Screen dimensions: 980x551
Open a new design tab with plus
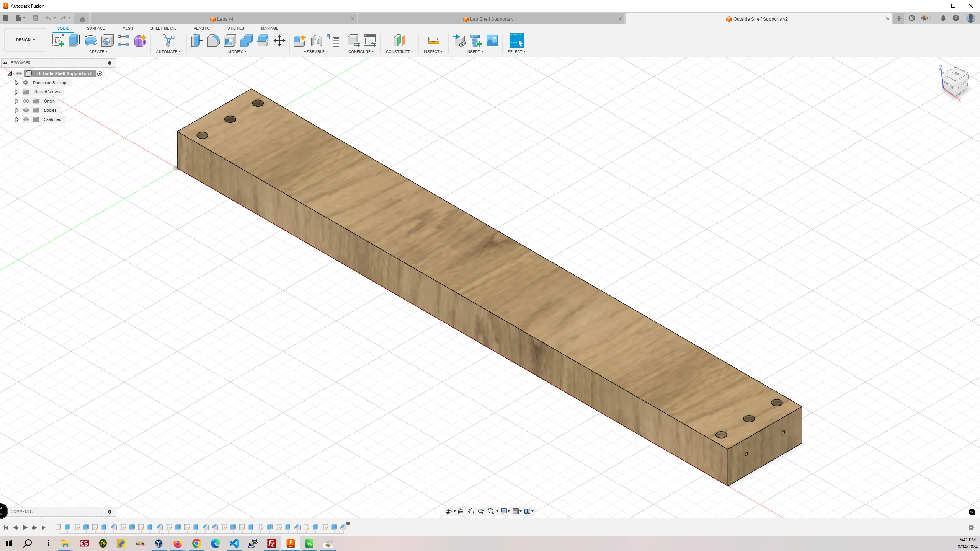pos(899,18)
